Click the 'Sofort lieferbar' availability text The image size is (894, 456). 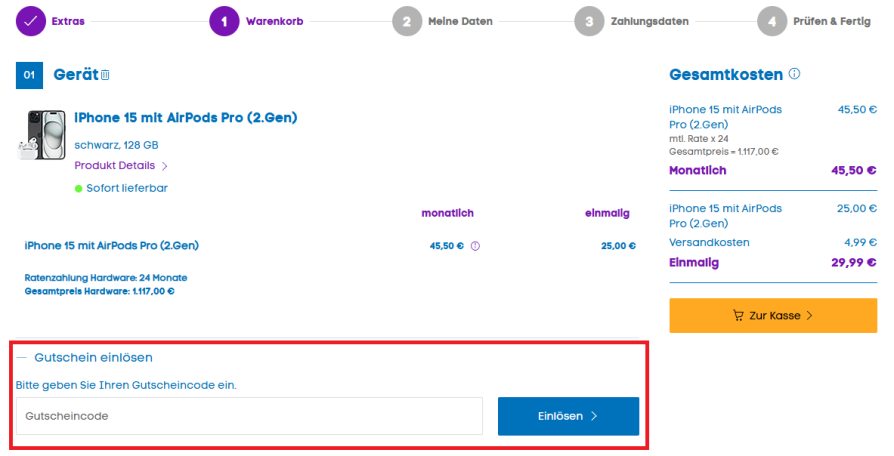127,188
